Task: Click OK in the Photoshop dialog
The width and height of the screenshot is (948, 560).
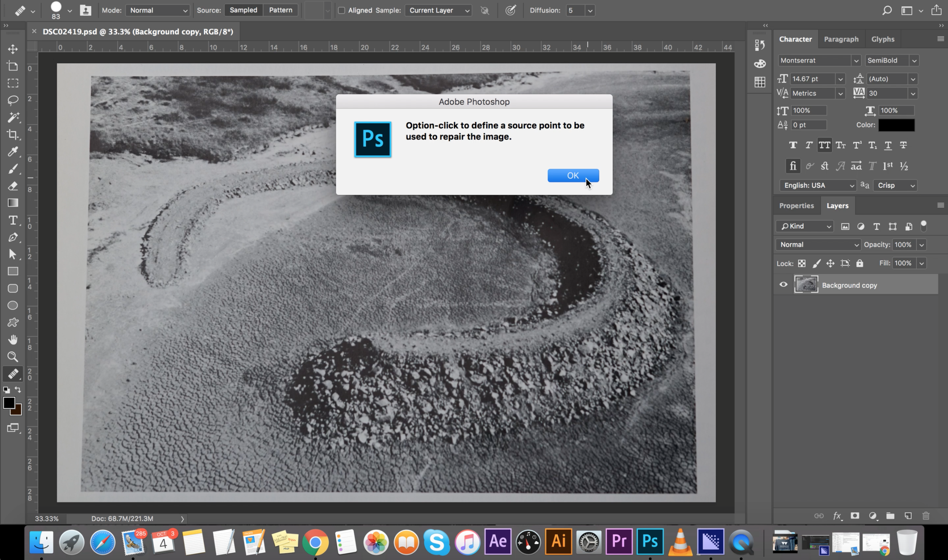Action: pos(573,176)
